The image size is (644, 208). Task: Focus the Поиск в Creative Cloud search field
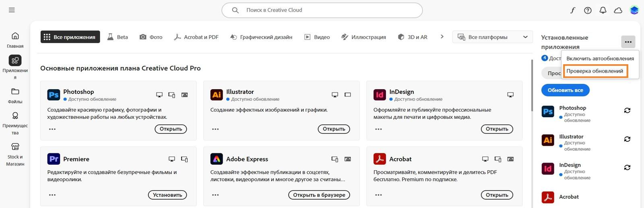pyautogui.click(x=322, y=10)
